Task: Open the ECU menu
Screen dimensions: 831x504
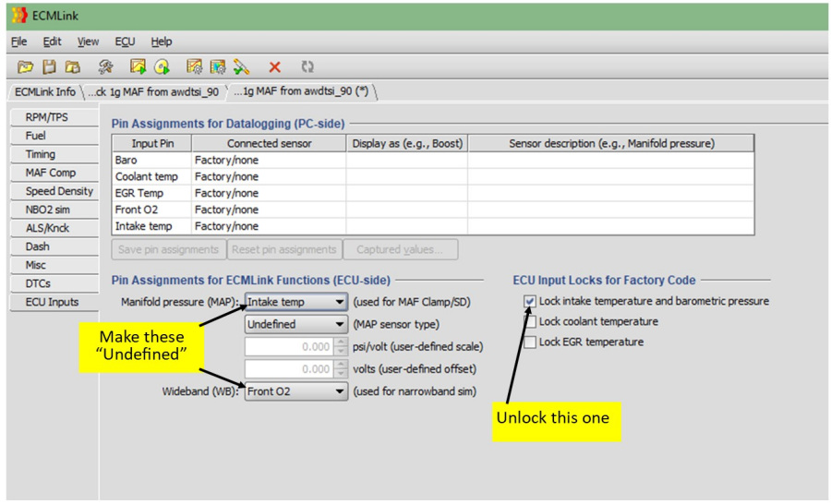Action: click(x=125, y=42)
